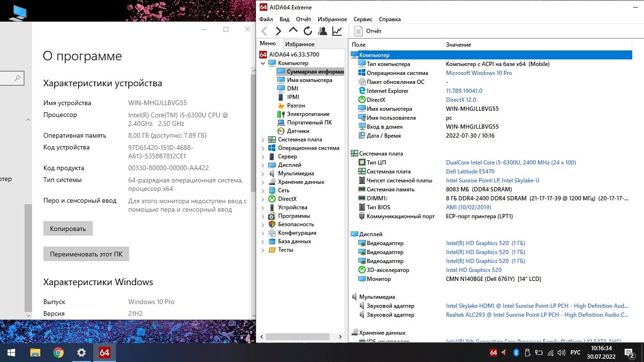
Task: Go back with the AIDA64 back arrow
Action: click(x=264, y=31)
